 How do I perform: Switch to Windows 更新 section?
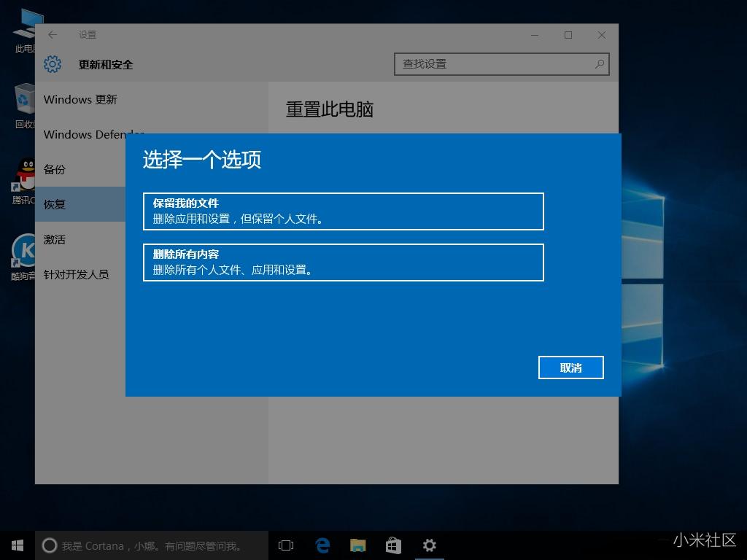(x=80, y=99)
